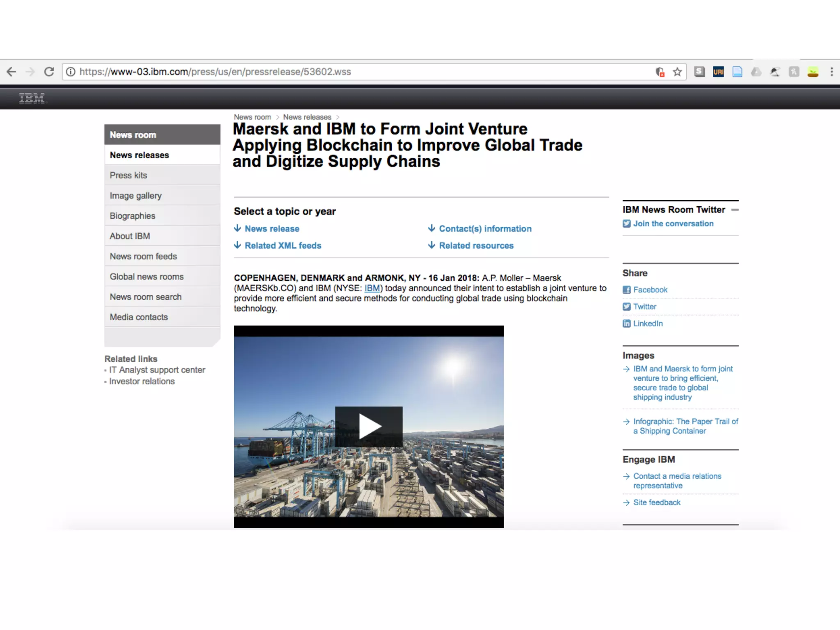Play the Maersk port video
Viewport: 840px width, 630px height.
[368, 427]
